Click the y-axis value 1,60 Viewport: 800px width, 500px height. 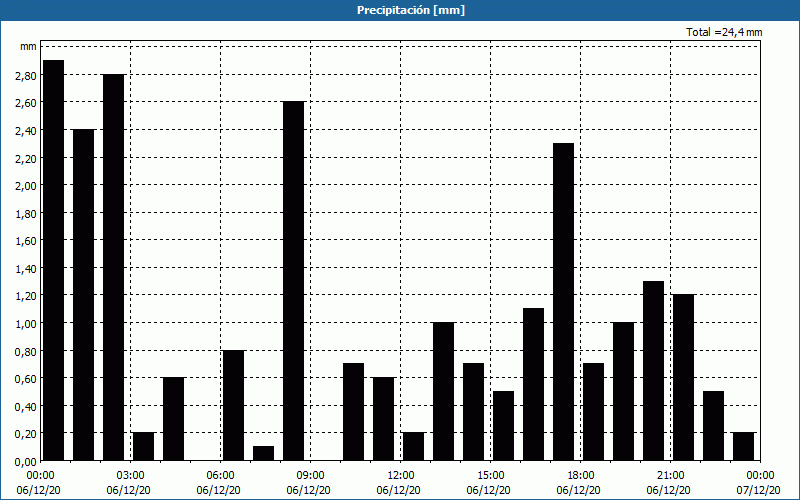pyautogui.click(x=26, y=241)
